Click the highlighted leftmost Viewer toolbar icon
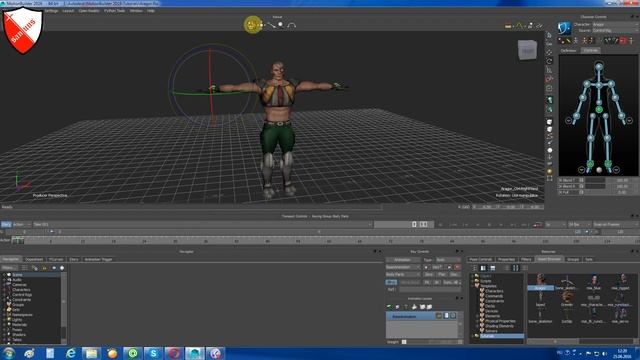The image size is (640, 360). tap(253, 25)
